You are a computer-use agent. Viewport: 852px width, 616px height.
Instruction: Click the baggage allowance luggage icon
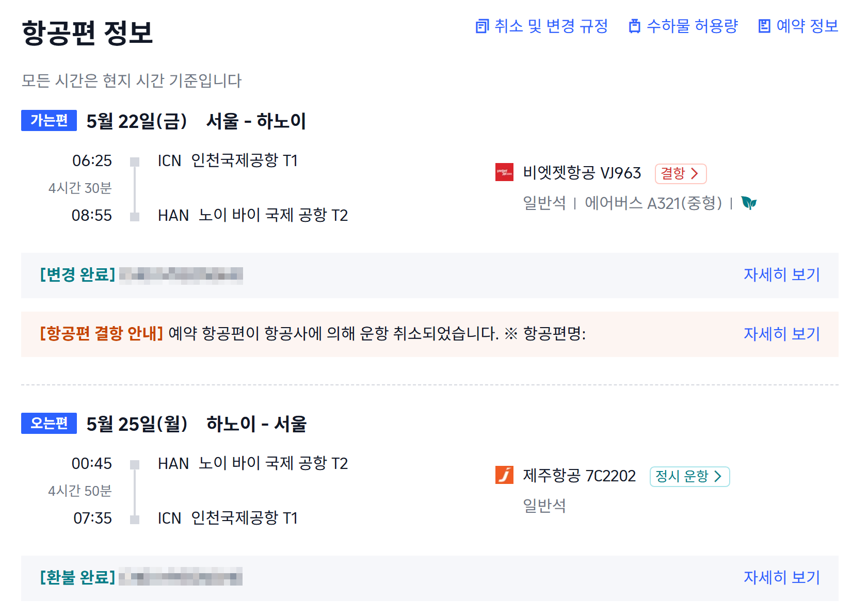(634, 26)
